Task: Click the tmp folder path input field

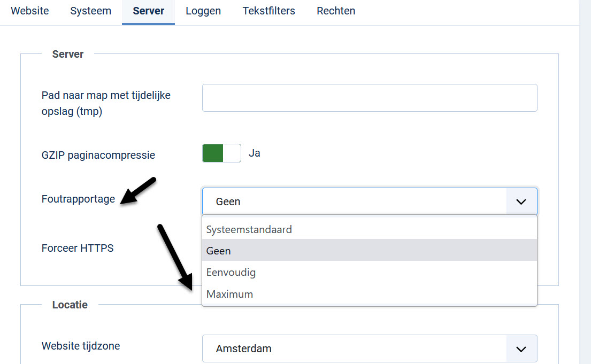Action: pyautogui.click(x=369, y=98)
